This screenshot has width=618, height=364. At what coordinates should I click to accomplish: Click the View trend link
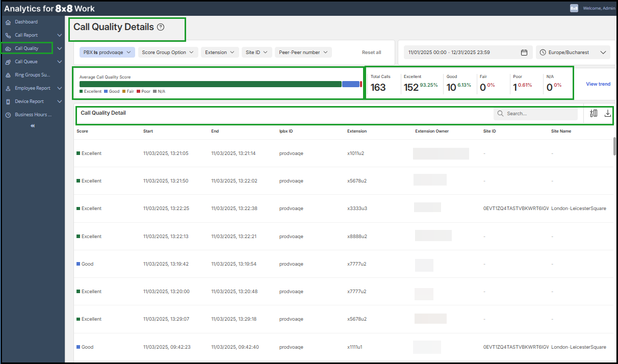click(598, 84)
